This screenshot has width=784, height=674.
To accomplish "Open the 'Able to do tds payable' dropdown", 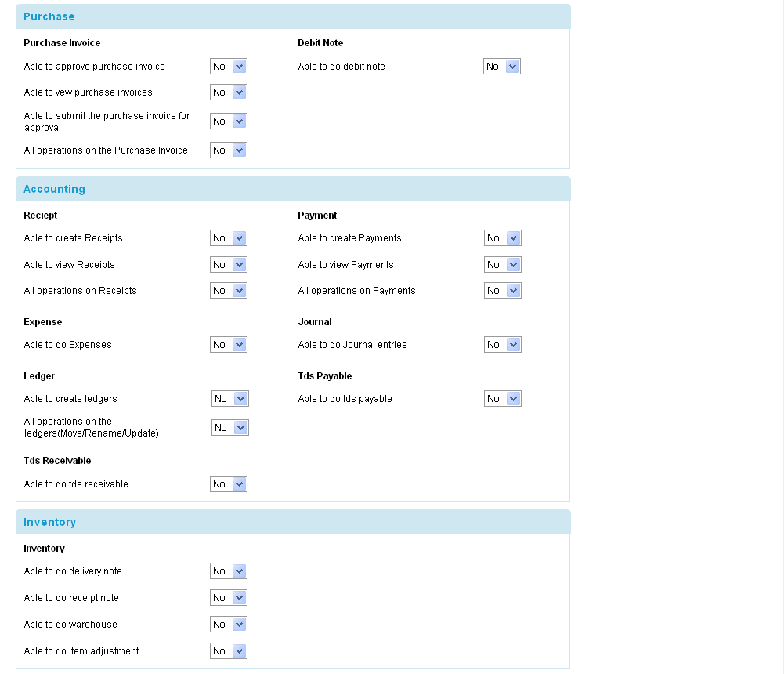I will point(502,398).
